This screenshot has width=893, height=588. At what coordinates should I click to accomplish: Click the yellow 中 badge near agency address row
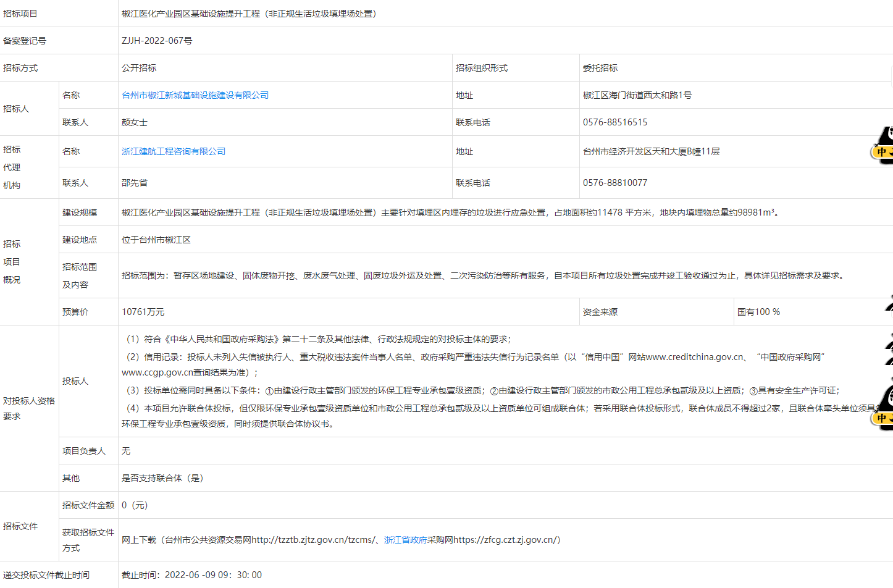883,152
